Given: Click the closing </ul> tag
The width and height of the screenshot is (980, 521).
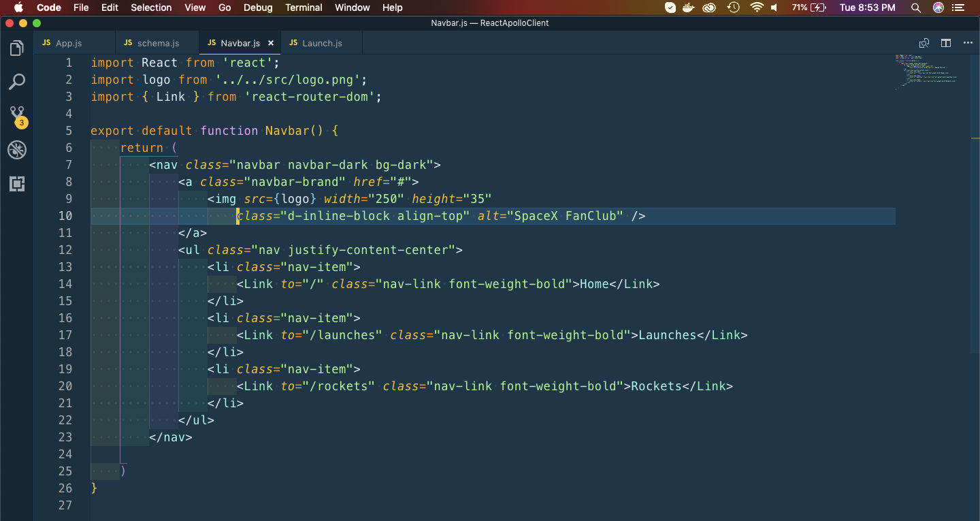Looking at the screenshot, I should point(196,420).
